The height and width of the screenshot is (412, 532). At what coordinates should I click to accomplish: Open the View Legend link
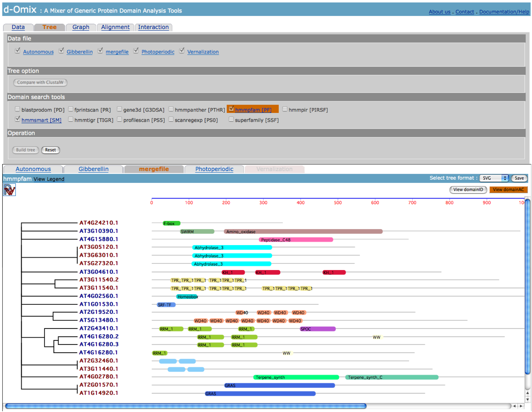(49, 179)
